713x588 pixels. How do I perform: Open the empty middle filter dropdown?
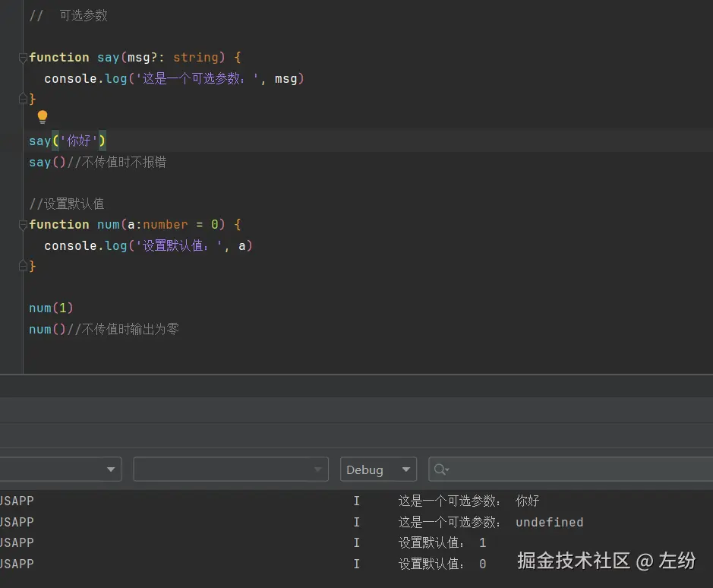click(231, 469)
